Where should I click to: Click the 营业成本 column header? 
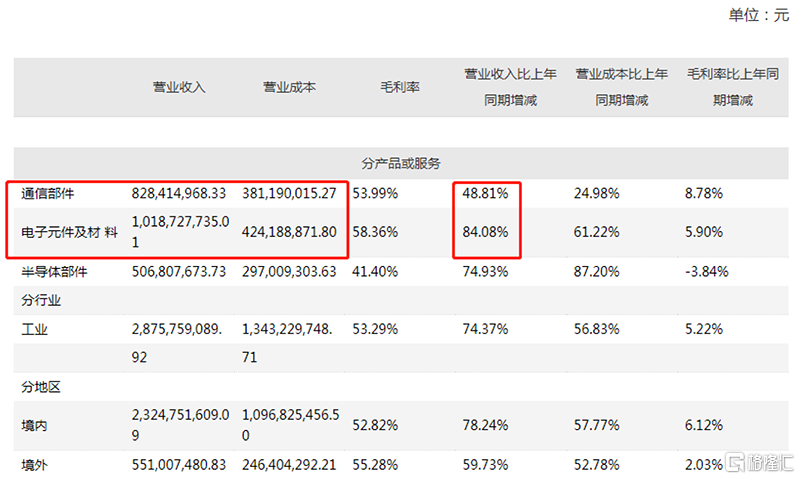click(289, 87)
